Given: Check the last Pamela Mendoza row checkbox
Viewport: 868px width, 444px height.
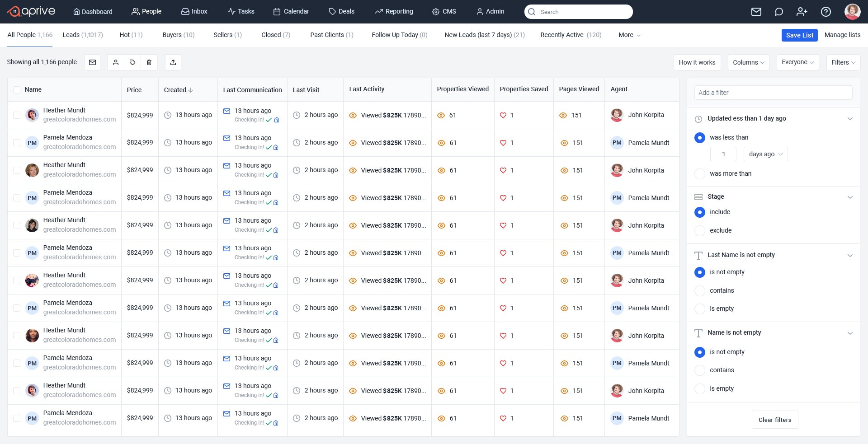Looking at the screenshot, I should pos(17,418).
